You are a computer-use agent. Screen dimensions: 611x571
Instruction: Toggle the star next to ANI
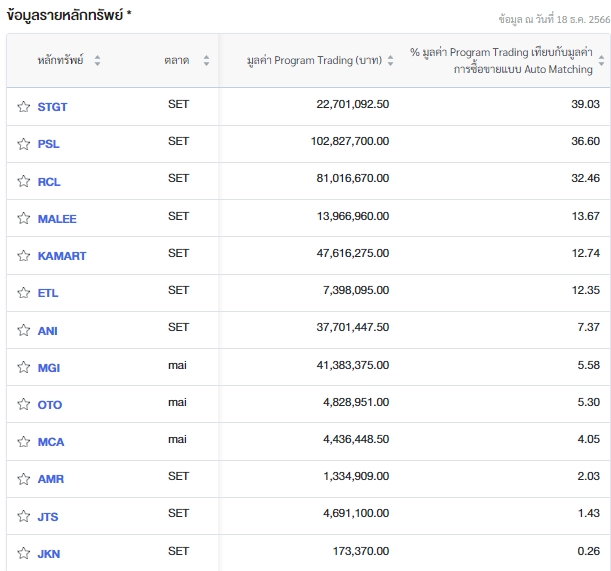coord(23,330)
